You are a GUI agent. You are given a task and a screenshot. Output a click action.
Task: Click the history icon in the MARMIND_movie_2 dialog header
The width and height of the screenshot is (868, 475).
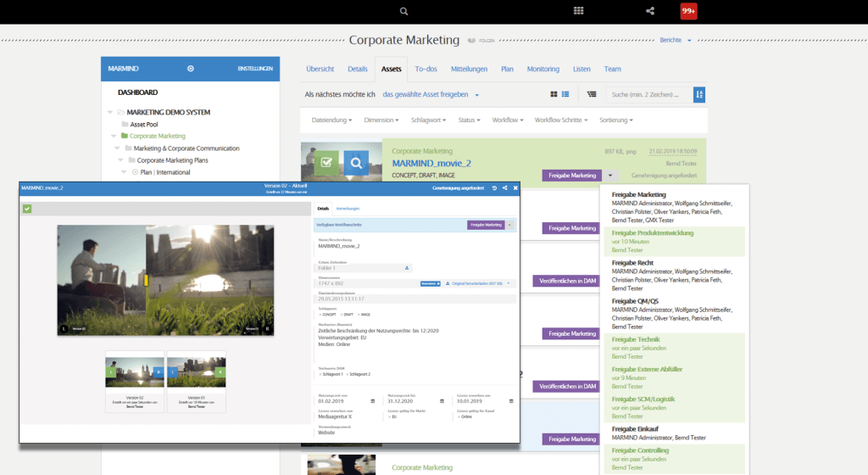pyautogui.click(x=494, y=187)
